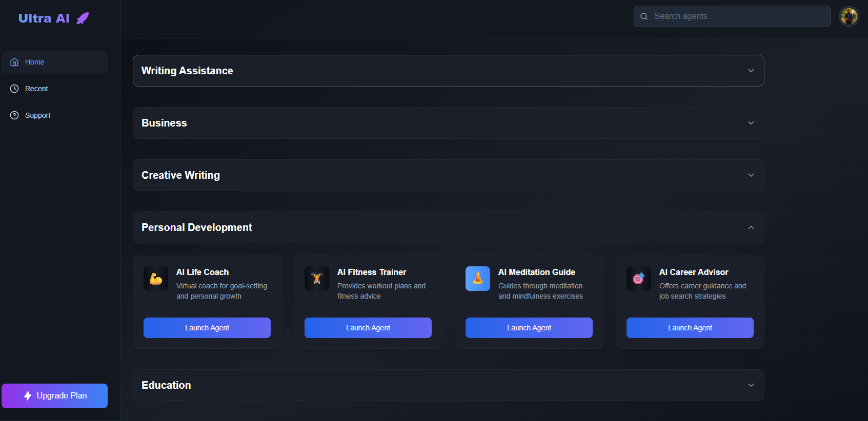Click the AI Life Coach title

[203, 272]
